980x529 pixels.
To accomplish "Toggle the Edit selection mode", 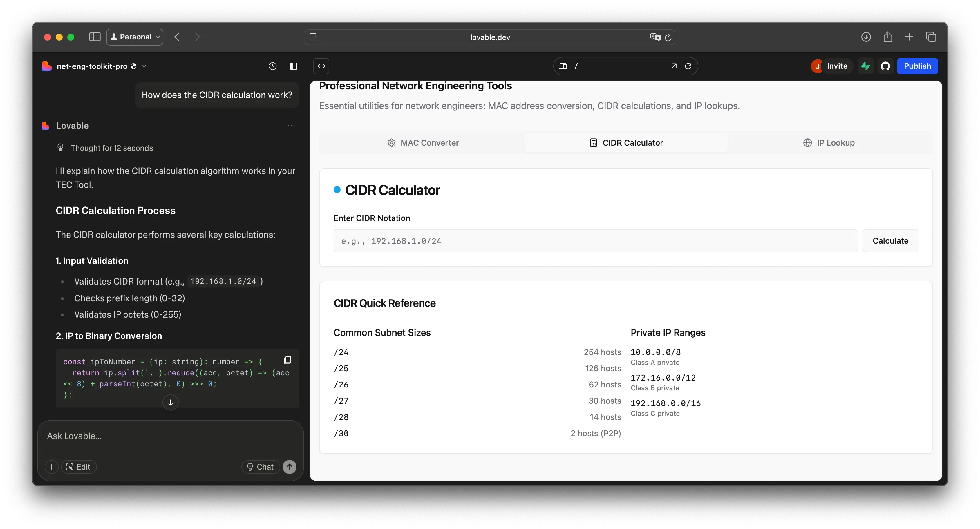I will [x=79, y=467].
